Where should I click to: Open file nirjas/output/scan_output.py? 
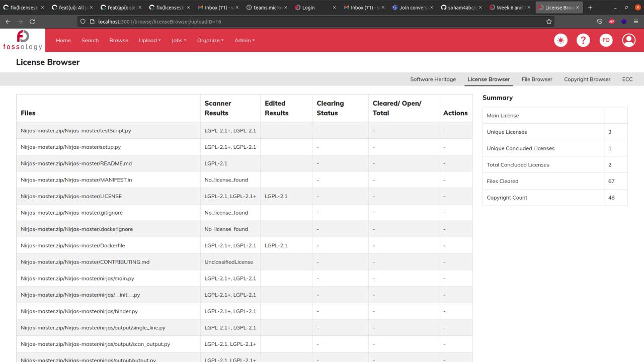point(95,344)
